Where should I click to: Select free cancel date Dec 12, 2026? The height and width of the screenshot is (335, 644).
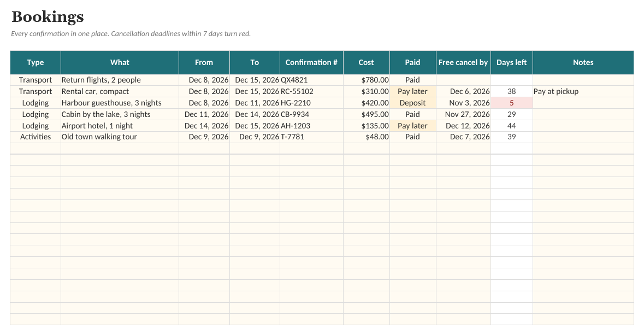[463, 126]
